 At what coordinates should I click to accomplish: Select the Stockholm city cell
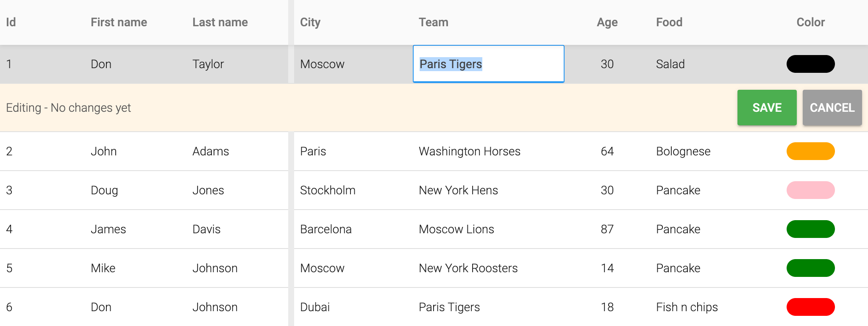pyautogui.click(x=328, y=190)
